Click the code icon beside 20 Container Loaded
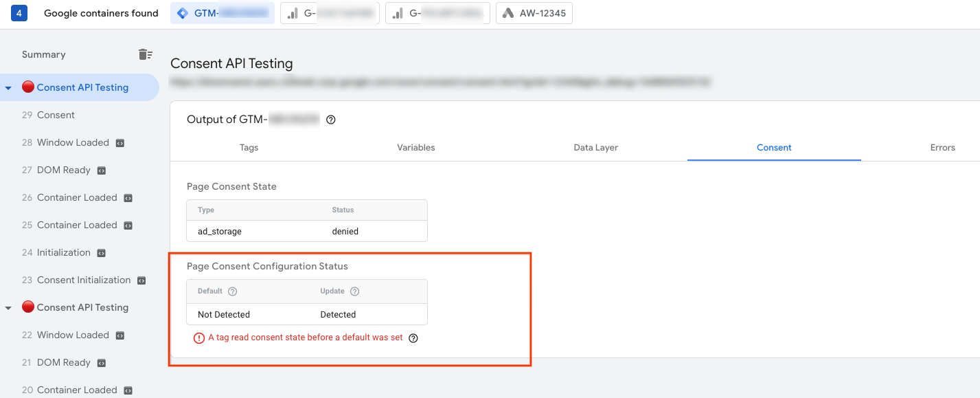The width and height of the screenshot is (980, 398). 128,390
